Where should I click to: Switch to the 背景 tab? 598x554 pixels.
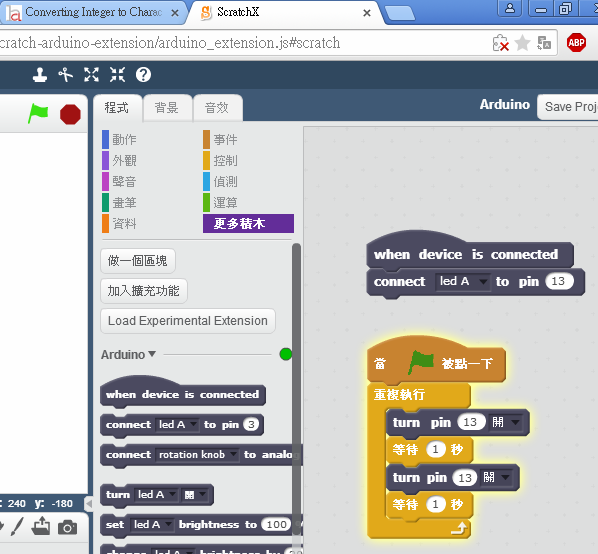(x=167, y=108)
